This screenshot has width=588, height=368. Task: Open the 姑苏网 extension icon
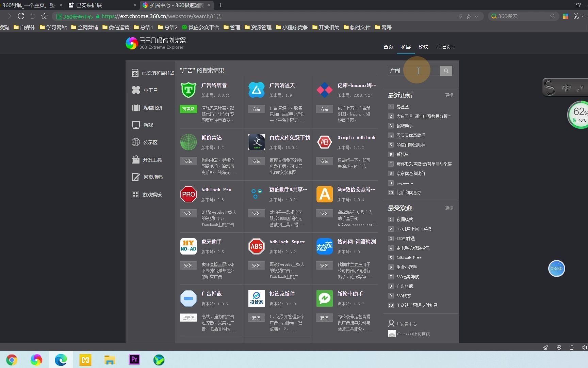pyautogui.click(x=324, y=246)
